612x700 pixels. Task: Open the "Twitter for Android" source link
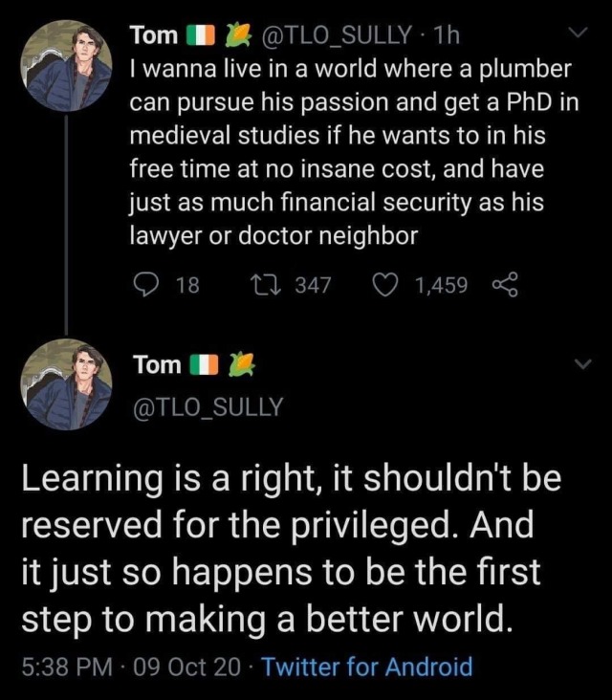point(367,666)
